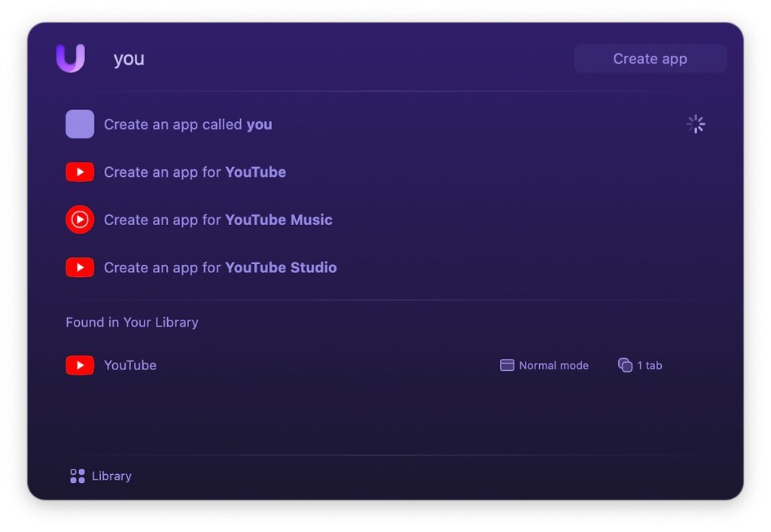Click the round YouTube Music icon
Screen dimensions: 771x532
click(80, 220)
